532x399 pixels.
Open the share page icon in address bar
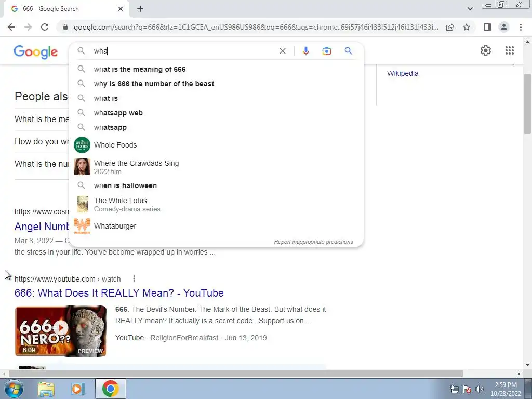[x=450, y=27]
